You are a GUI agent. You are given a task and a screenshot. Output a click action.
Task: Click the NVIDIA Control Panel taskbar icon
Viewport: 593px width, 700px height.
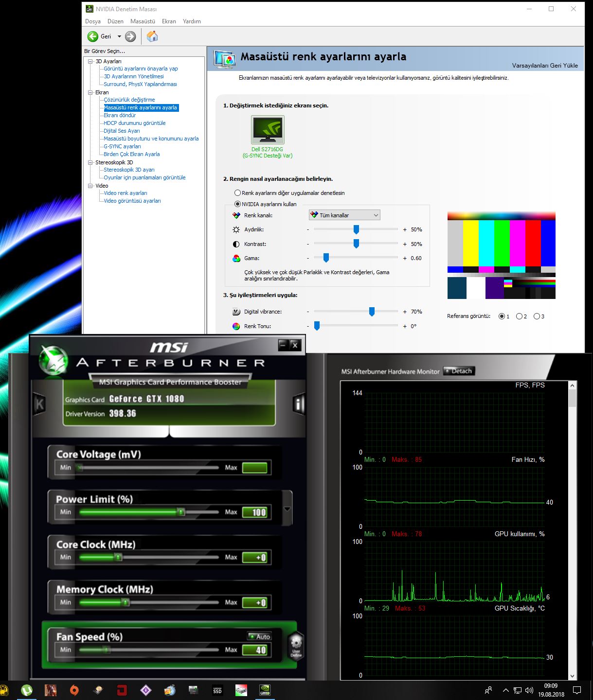click(x=265, y=690)
